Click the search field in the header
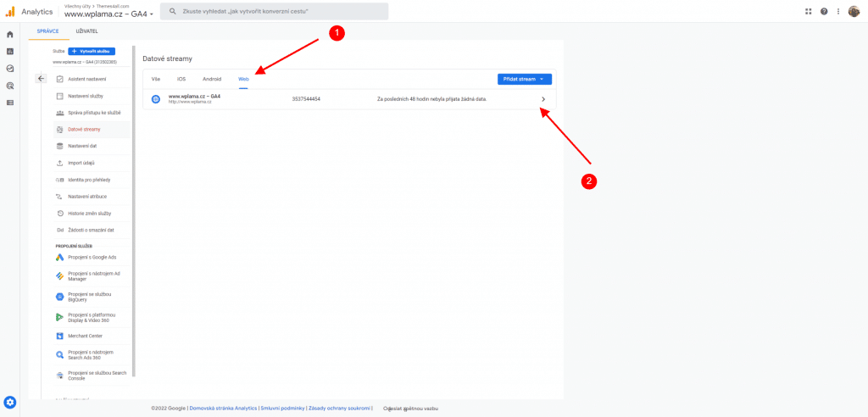The image size is (868, 417). point(274,11)
